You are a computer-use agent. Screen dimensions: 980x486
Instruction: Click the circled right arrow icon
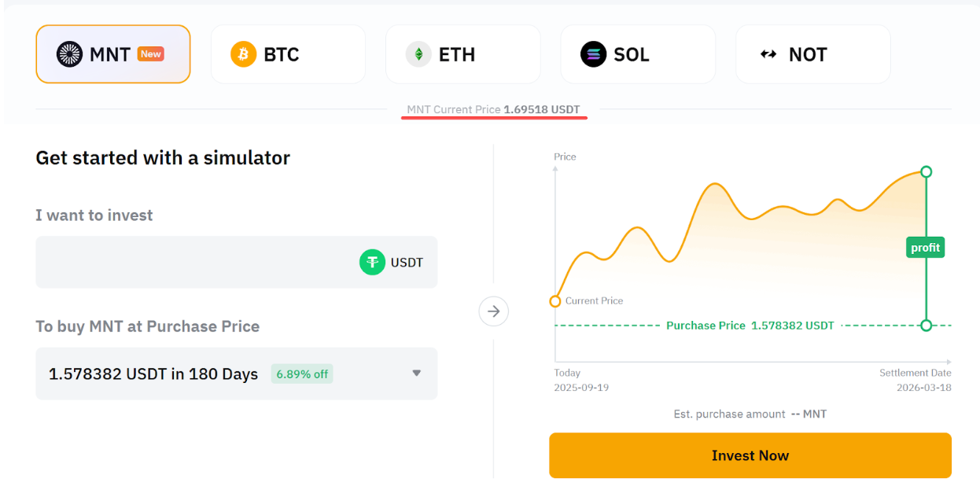(x=494, y=311)
